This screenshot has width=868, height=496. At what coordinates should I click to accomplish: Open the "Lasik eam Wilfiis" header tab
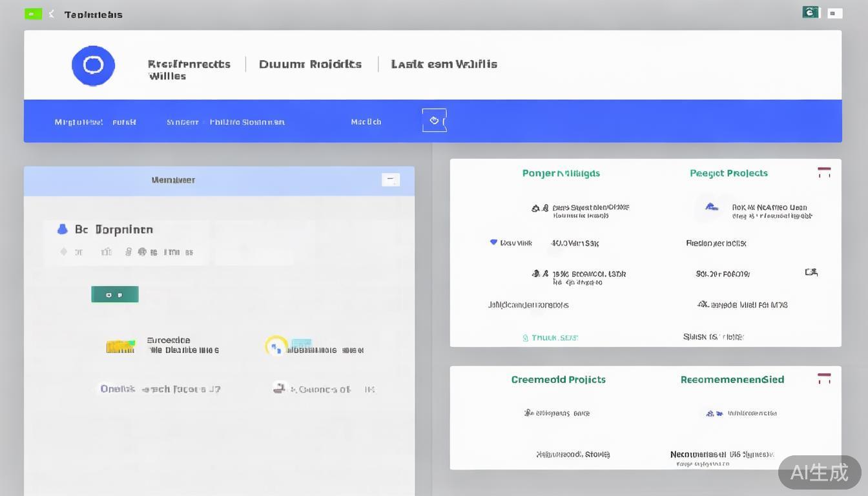(x=444, y=64)
